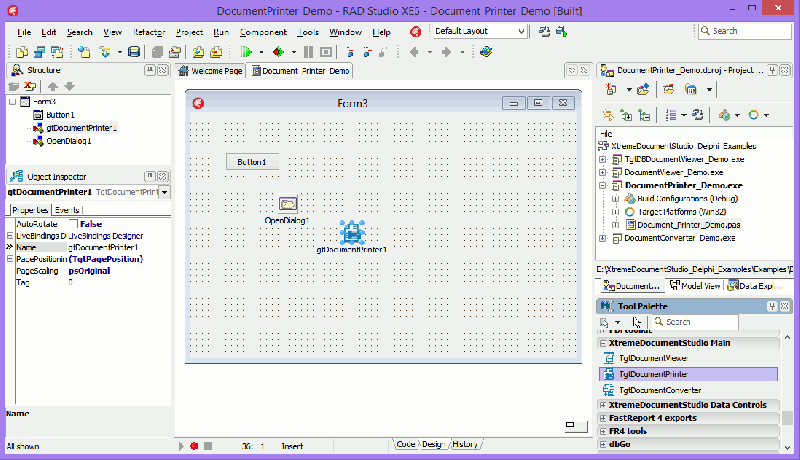Click the Browse Back arrow icon
The image size is (800, 460).
point(414,52)
